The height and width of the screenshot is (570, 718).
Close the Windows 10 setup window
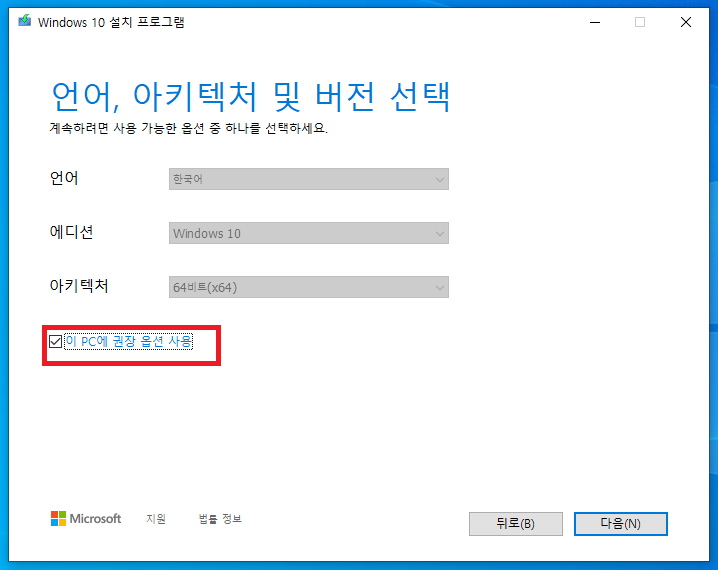(685, 22)
